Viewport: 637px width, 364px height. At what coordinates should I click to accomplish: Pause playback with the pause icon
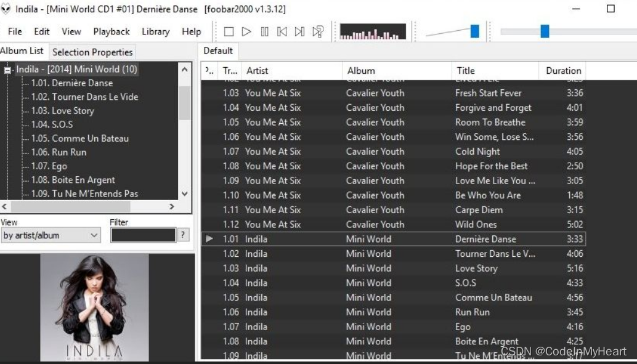(x=264, y=31)
